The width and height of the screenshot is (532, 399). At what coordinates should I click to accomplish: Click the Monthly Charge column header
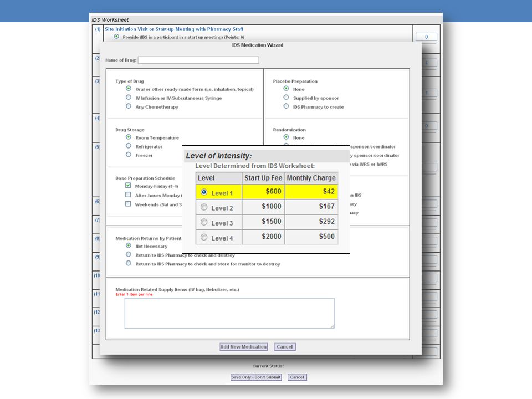(x=311, y=178)
